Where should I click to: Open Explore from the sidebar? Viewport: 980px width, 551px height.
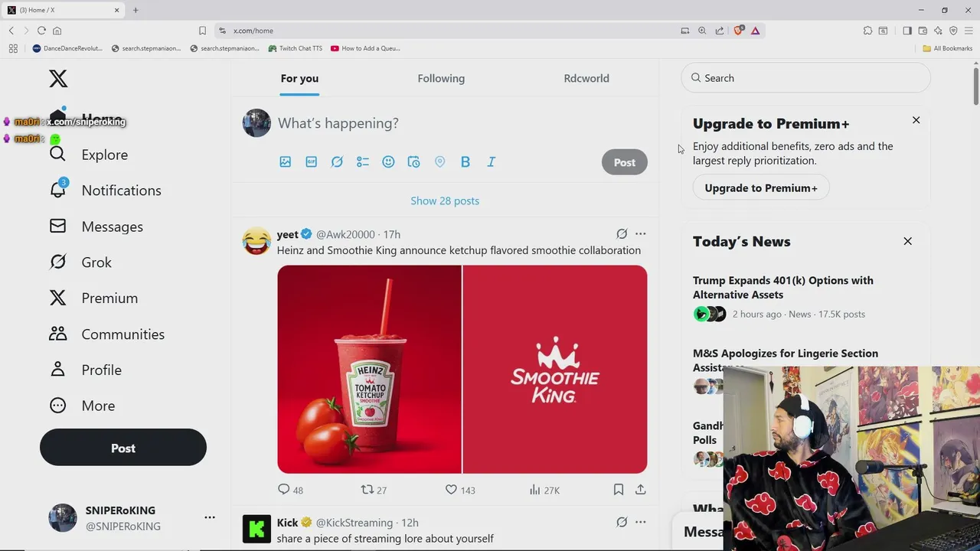89,155
